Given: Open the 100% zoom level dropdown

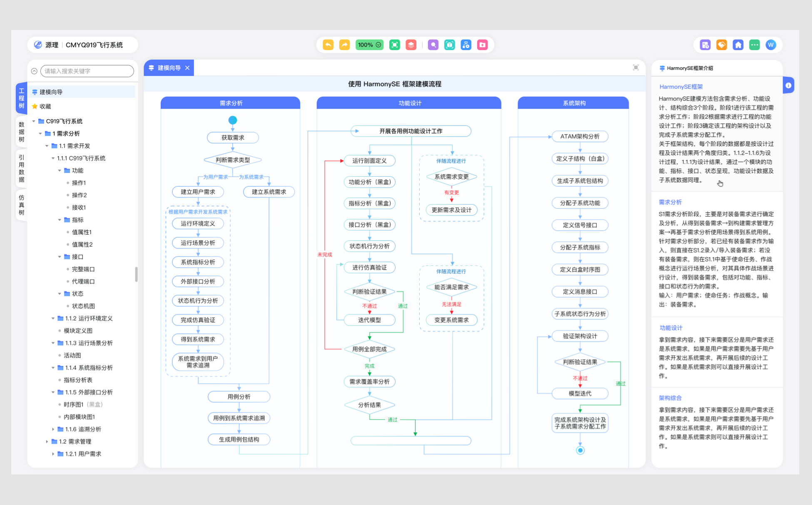Looking at the screenshot, I should 369,45.
